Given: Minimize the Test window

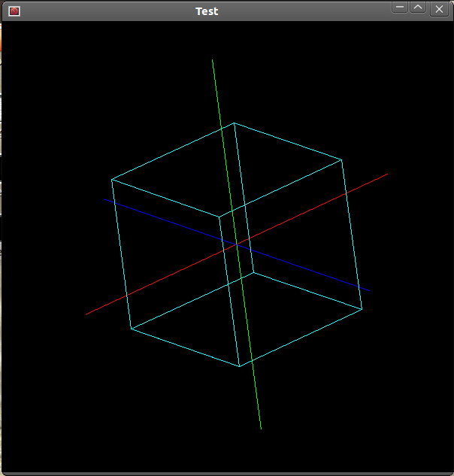Looking at the screenshot, I should [x=400, y=8].
